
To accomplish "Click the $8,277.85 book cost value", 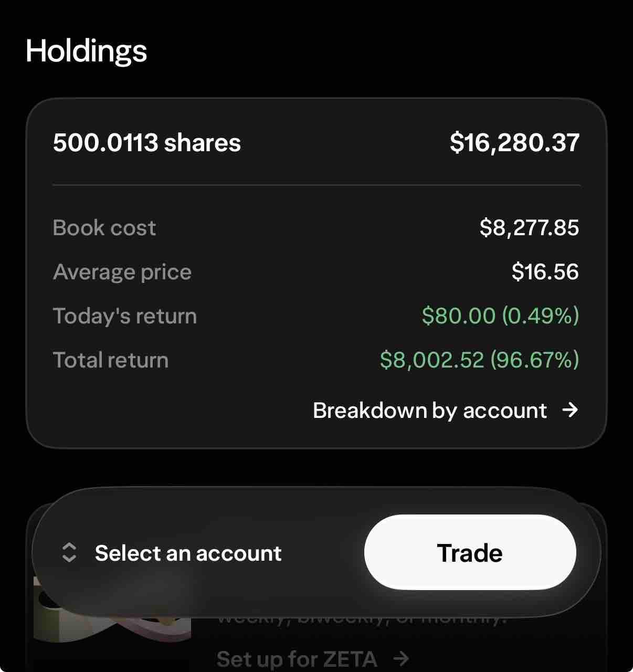I will click(x=529, y=228).
